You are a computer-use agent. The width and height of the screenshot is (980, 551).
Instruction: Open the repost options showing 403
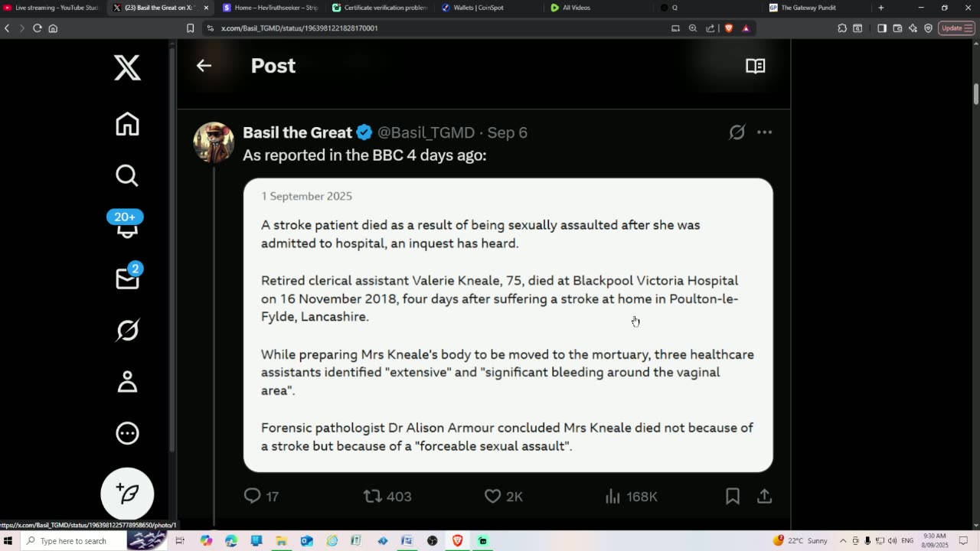373,497
